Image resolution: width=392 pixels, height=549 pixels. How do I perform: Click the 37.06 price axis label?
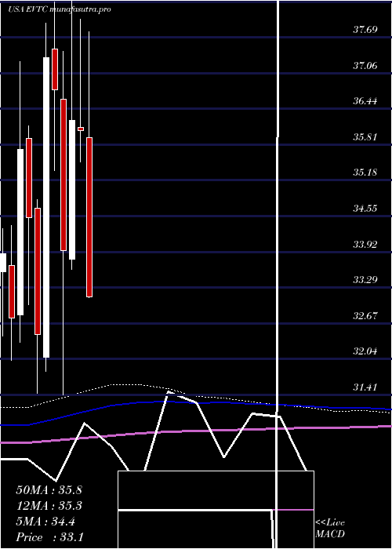[x=365, y=65]
